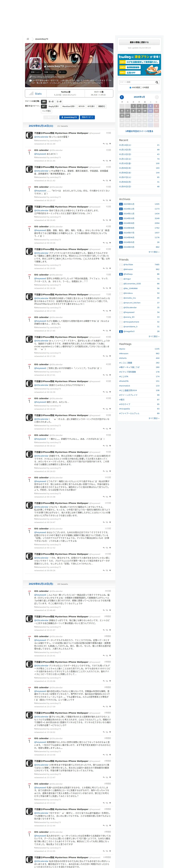
Task: Expand Archives with すべて表示
Action: click(154, 252)
